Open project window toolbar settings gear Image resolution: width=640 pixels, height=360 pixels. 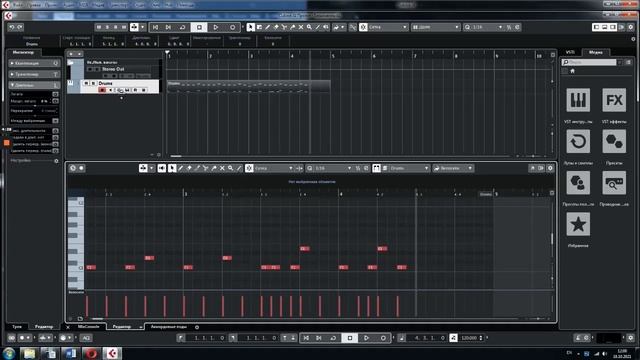[x=631, y=27]
